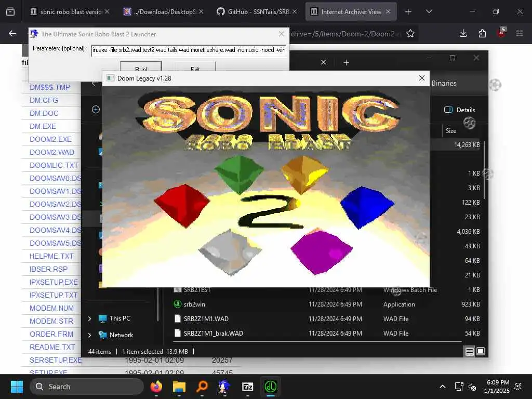Switch to the GitHub SSNTails tab

pyautogui.click(x=257, y=12)
